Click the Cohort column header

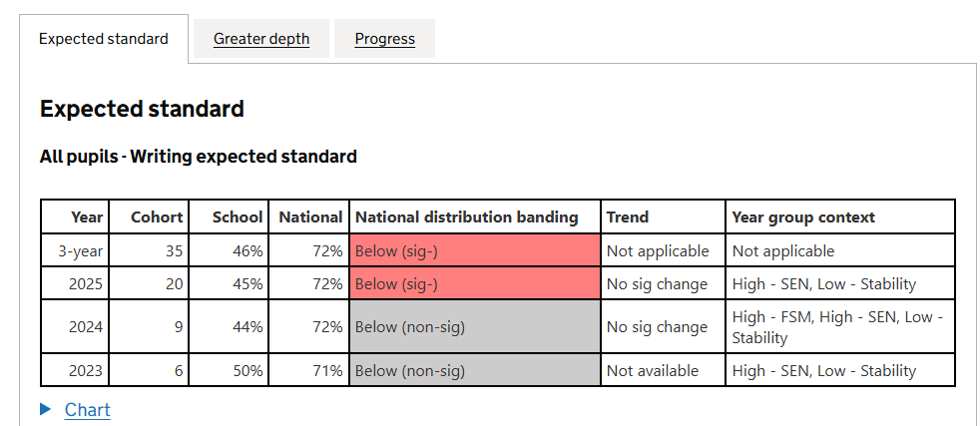point(157,216)
